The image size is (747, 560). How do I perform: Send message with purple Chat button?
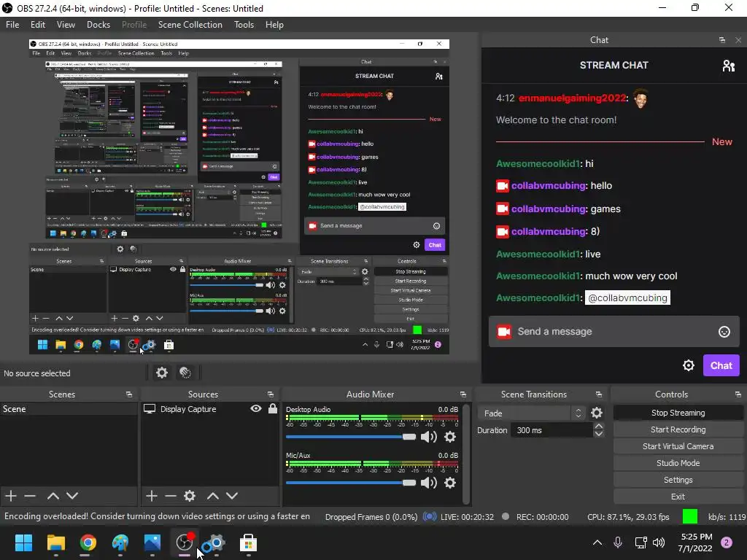tap(721, 365)
